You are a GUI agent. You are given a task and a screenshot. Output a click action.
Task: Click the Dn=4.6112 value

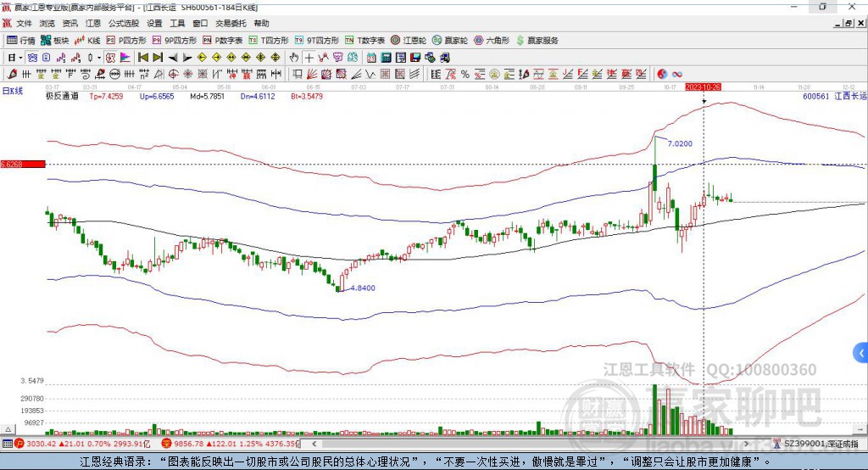(258, 97)
